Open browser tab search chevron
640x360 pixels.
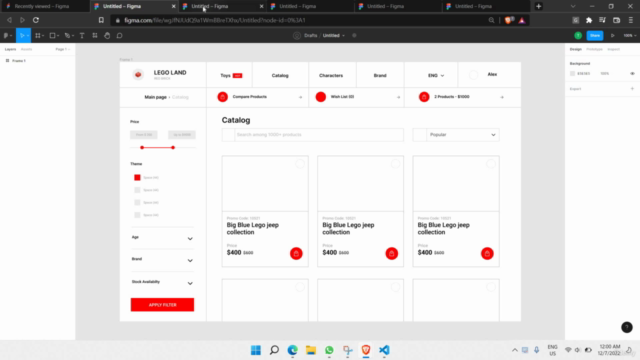[x=573, y=6]
